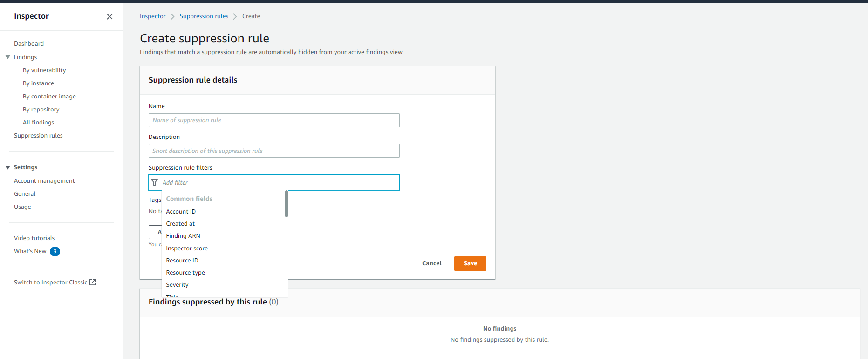Select Resource ID filter option
This screenshot has height=359, width=868.
tap(224, 260)
